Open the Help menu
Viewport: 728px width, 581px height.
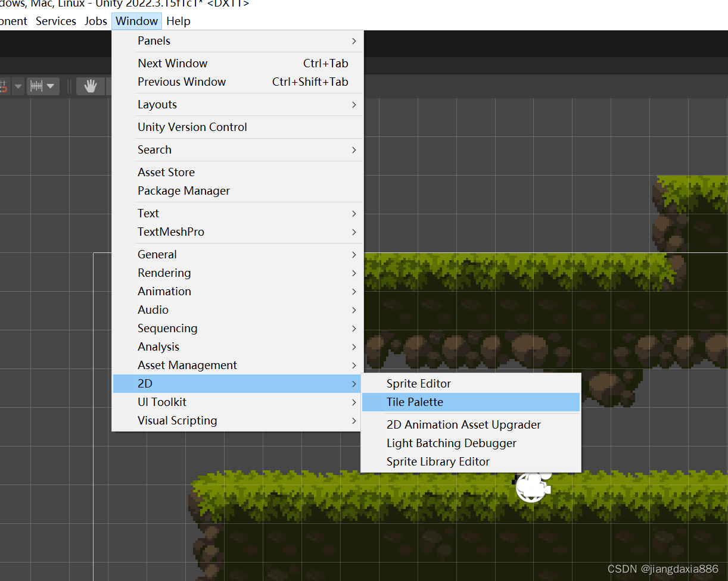tap(178, 21)
